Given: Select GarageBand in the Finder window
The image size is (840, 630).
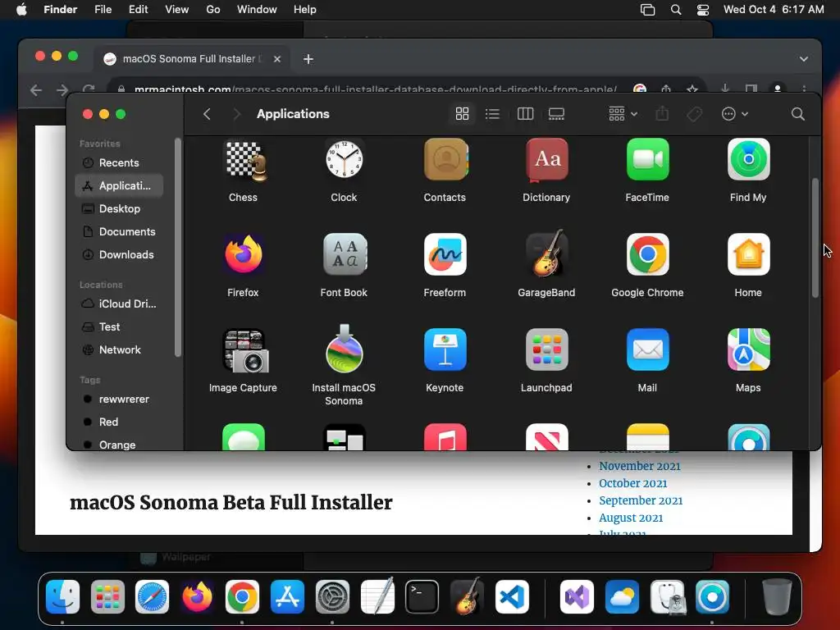Looking at the screenshot, I should [x=546, y=253].
